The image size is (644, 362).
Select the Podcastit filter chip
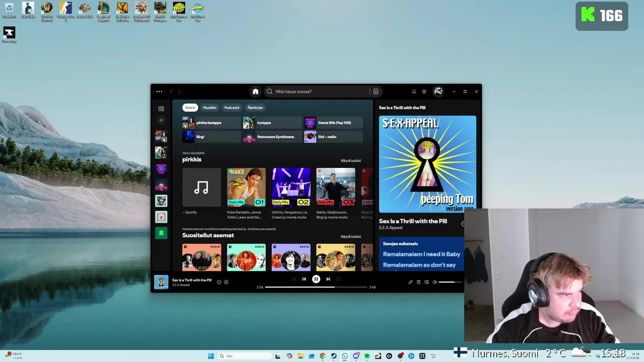pyautogui.click(x=232, y=108)
